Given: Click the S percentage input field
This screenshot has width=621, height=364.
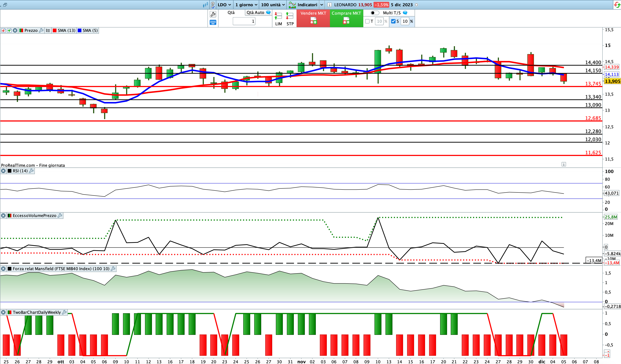Looking at the screenshot, I should point(405,21).
